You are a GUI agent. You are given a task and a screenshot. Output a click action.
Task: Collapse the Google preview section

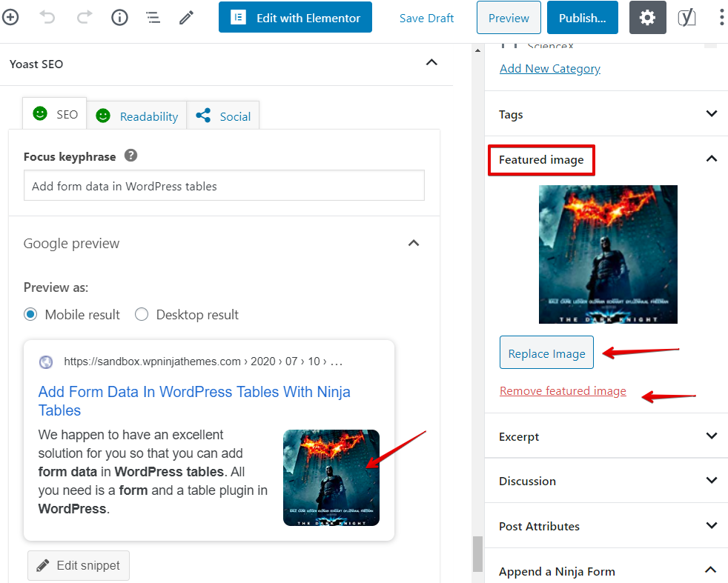point(414,243)
